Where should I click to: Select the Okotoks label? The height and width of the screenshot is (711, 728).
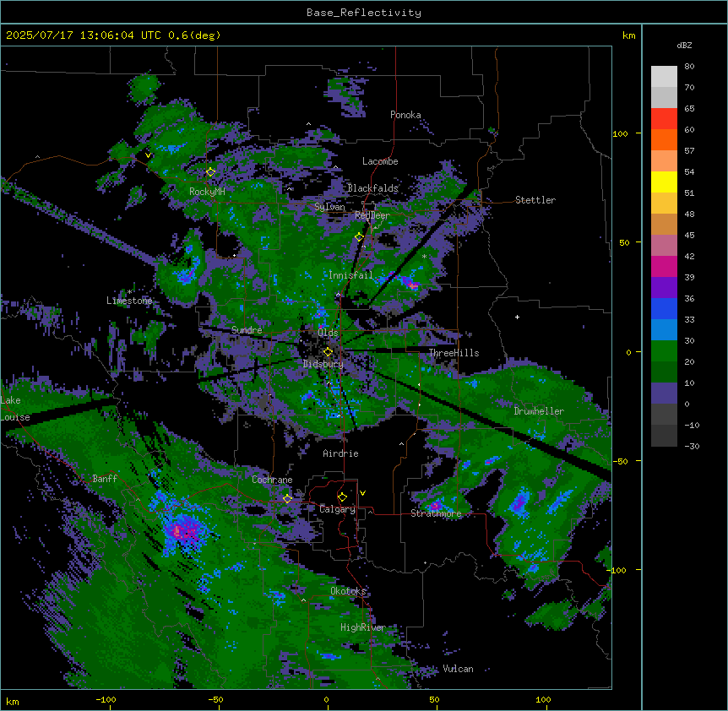348,591
